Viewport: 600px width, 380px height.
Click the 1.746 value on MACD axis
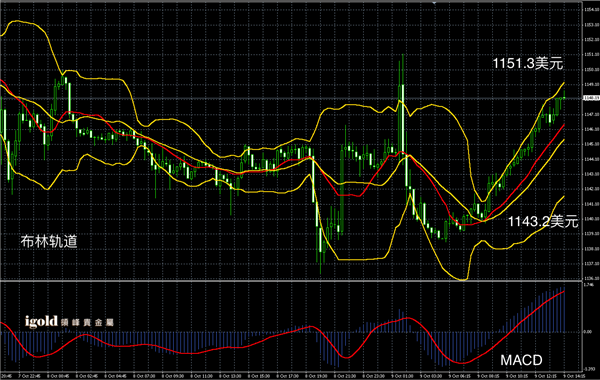(x=589, y=285)
